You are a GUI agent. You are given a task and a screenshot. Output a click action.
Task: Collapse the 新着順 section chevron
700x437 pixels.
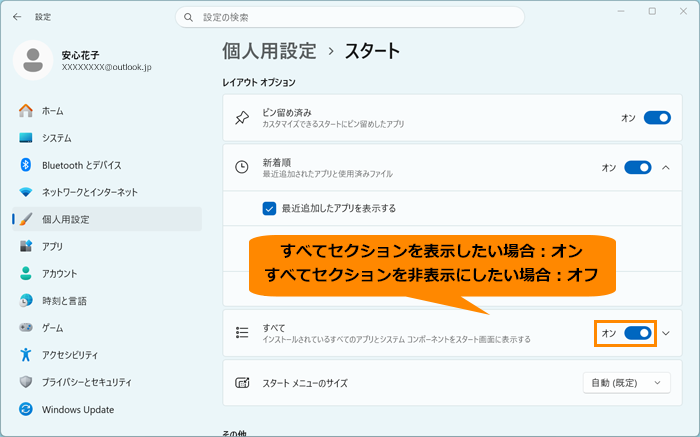coord(666,168)
